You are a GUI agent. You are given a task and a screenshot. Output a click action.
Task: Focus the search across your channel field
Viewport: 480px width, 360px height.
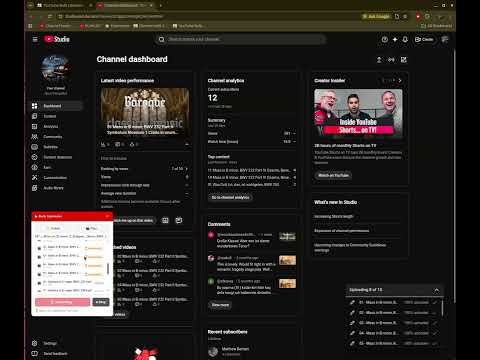click(240, 39)
